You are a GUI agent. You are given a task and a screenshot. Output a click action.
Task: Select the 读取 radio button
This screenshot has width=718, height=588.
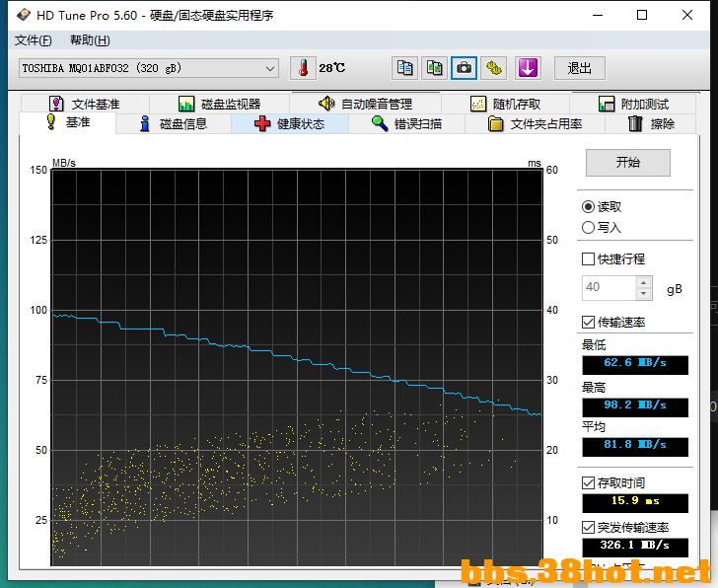pyautogui.click(x=602, y=207)
